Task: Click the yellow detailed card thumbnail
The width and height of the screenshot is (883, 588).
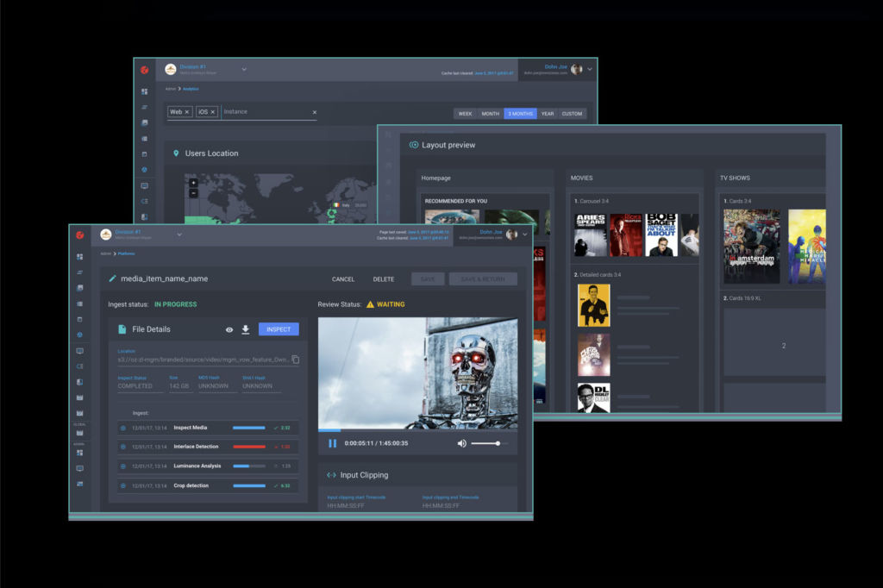Action: click(x=593, y=305)
